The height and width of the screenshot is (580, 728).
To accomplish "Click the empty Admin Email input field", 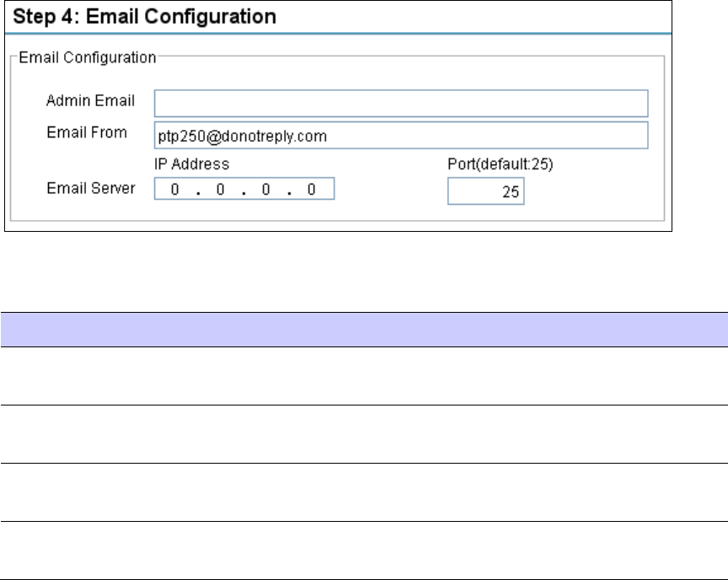I will click(401, 103).
